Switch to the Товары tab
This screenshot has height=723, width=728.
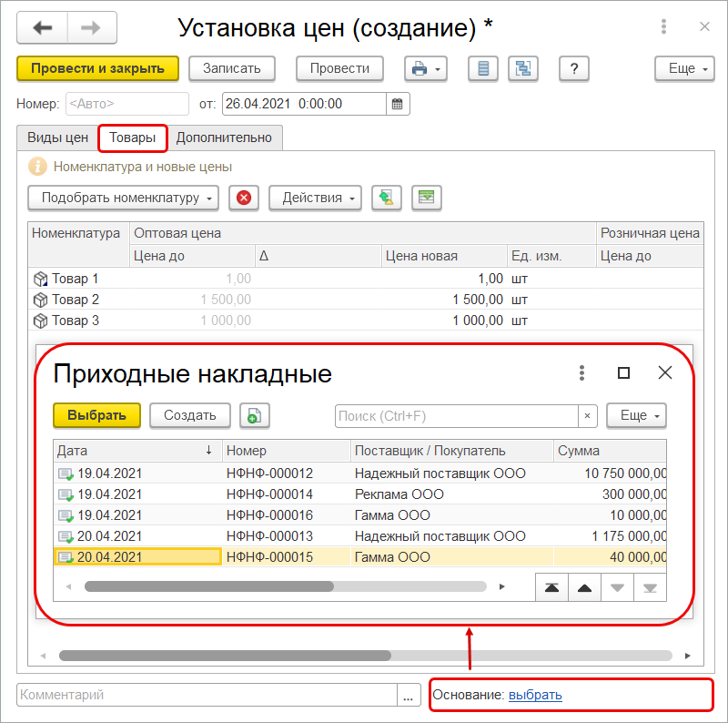[132, 137]
